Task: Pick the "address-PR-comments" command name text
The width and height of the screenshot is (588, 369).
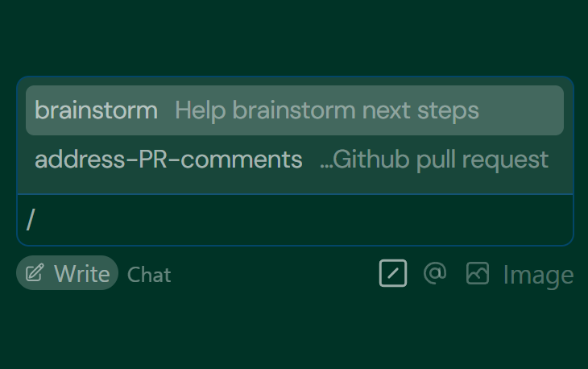Action: pos(168,160)
